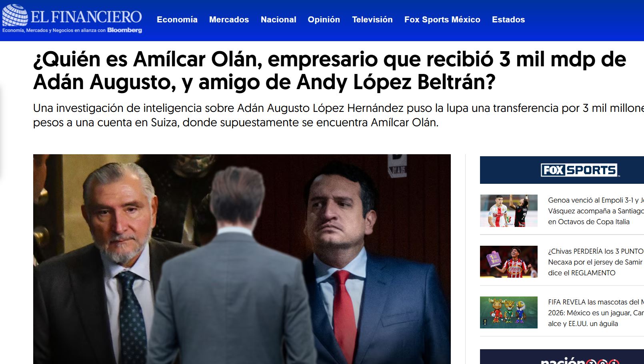644x364 pixels.
Task: Open the Nación321 banner
Action: (562, 357)
